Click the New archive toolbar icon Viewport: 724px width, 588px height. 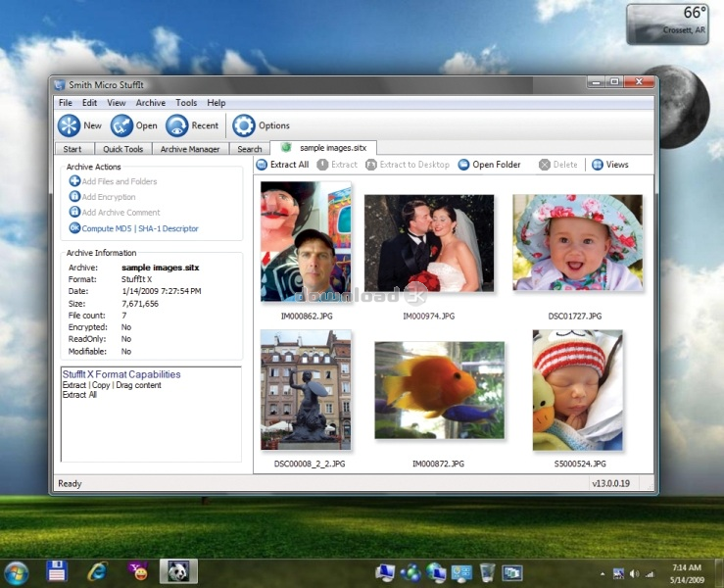click(69, 125)
